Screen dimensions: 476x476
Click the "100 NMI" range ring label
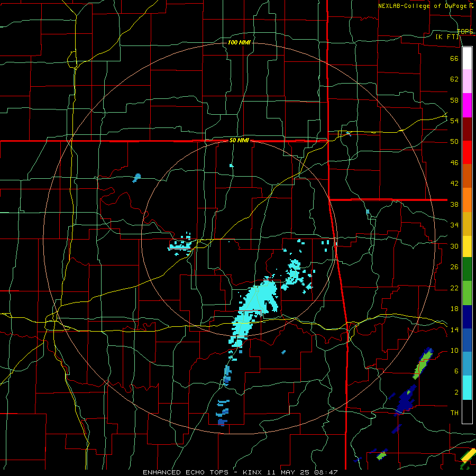tap(239, 42)
